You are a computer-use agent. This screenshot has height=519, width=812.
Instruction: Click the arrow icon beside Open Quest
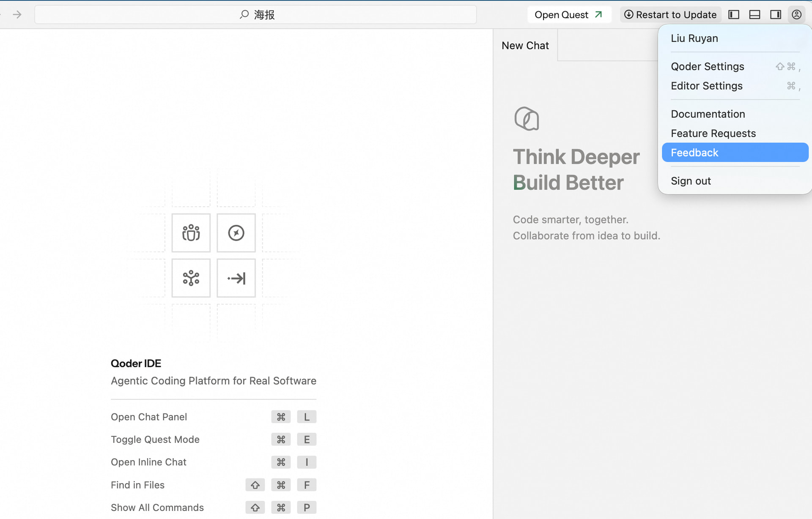[x=598, y=15]
